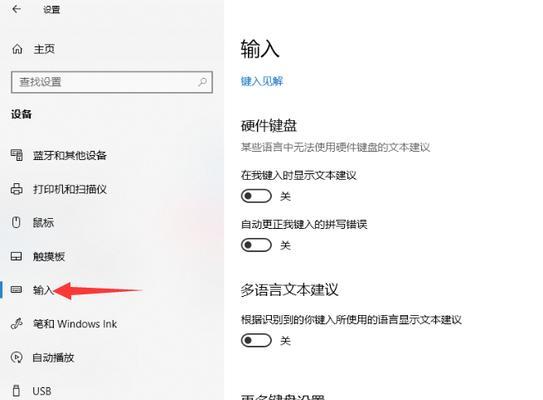Viewport: 543px width, 400px height.
Task: Click the magnifier icon in search box
Action: click(202, 82)
